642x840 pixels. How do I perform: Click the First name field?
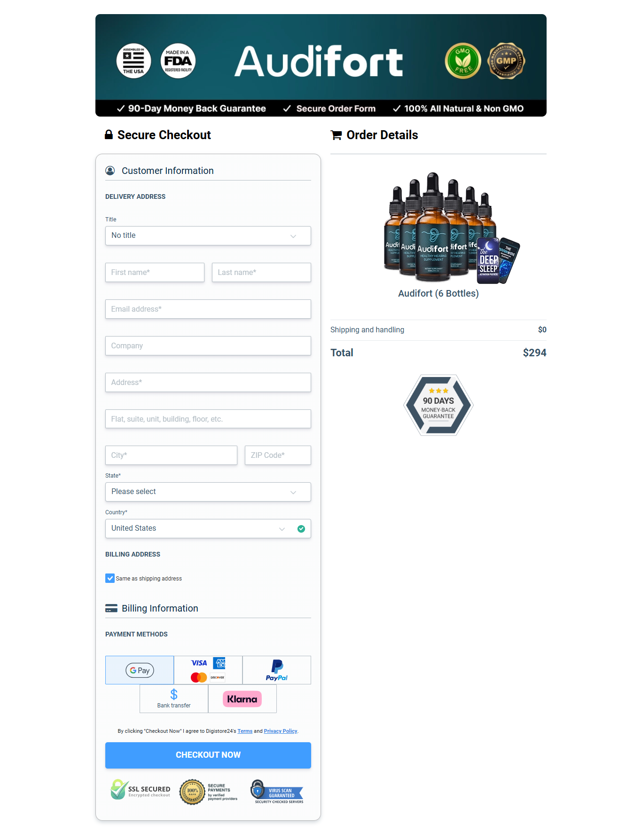(x=155, y=272)
